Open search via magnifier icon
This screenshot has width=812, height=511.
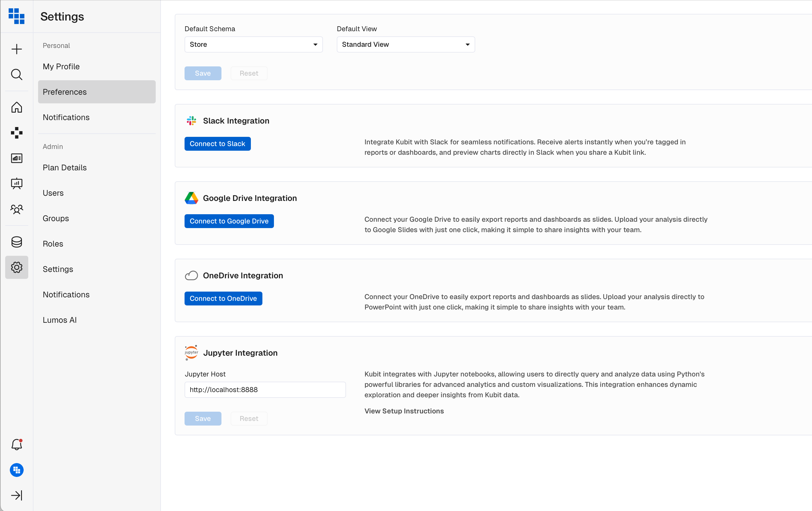[16, 74]
